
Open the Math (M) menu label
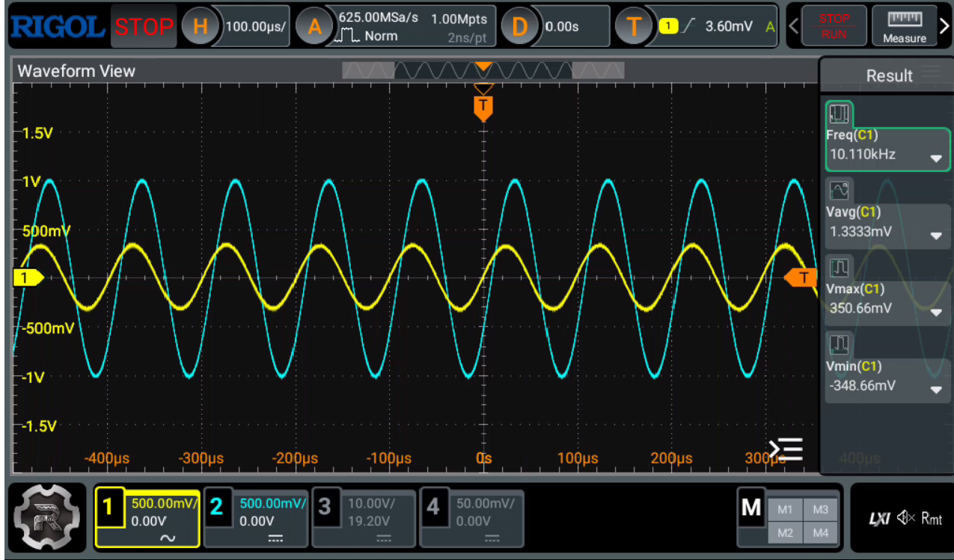pos(751,507)
